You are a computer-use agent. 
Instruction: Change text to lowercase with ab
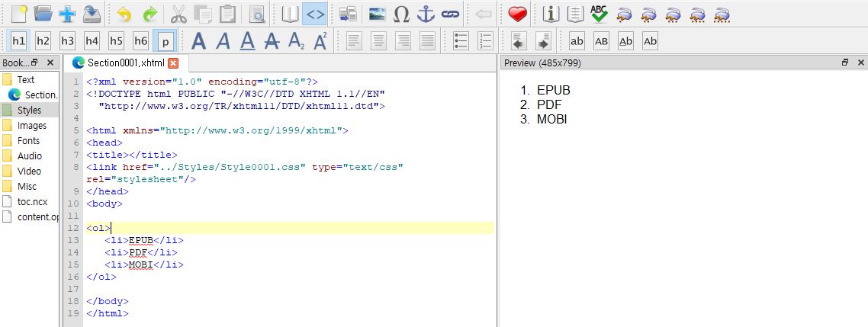click(x=577, y=41)
